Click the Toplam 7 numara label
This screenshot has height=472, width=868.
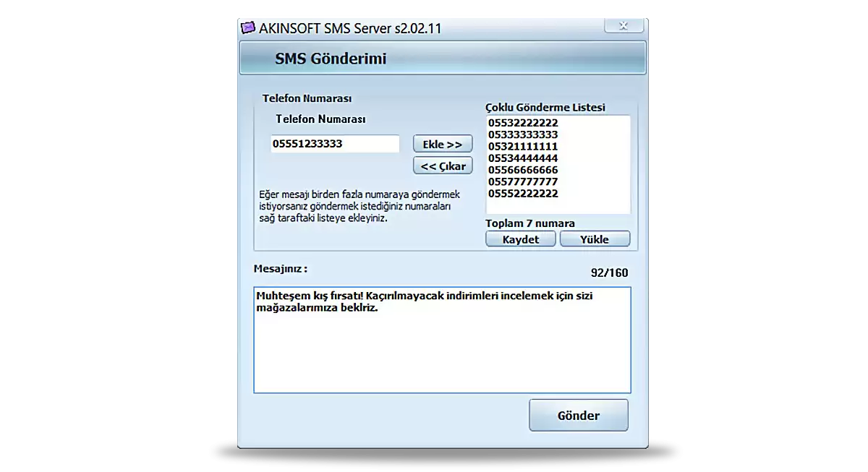click(530, 223)
